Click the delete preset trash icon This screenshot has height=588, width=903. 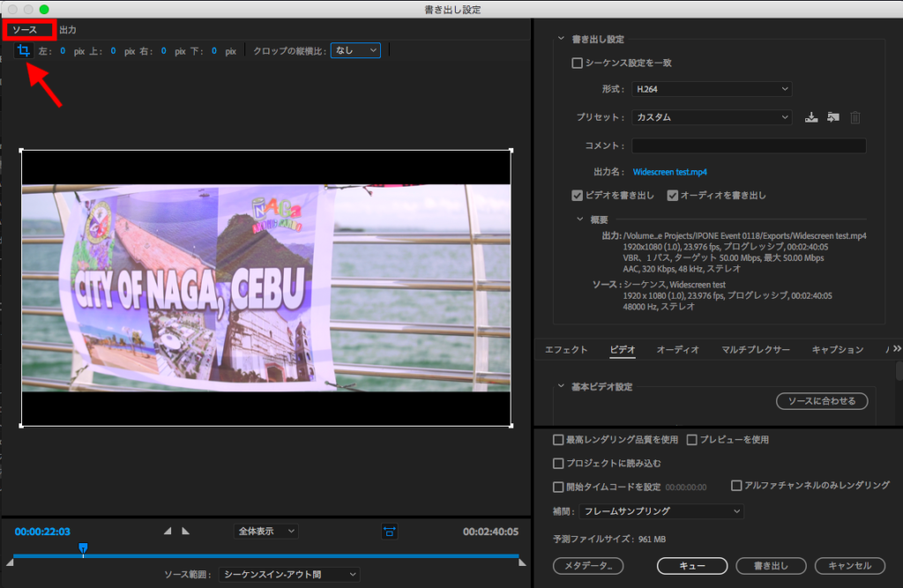click(854, 117)
